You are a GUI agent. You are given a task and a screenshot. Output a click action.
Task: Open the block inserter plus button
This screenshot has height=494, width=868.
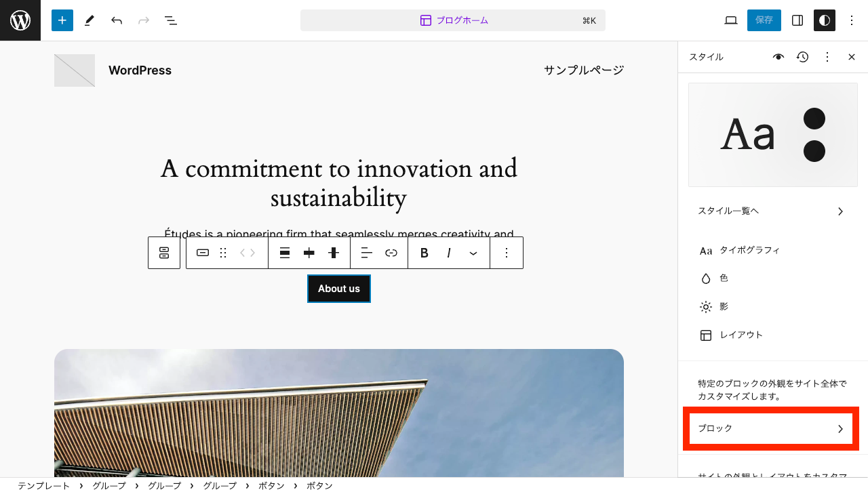pyautogui.click(x=62, y=20)
